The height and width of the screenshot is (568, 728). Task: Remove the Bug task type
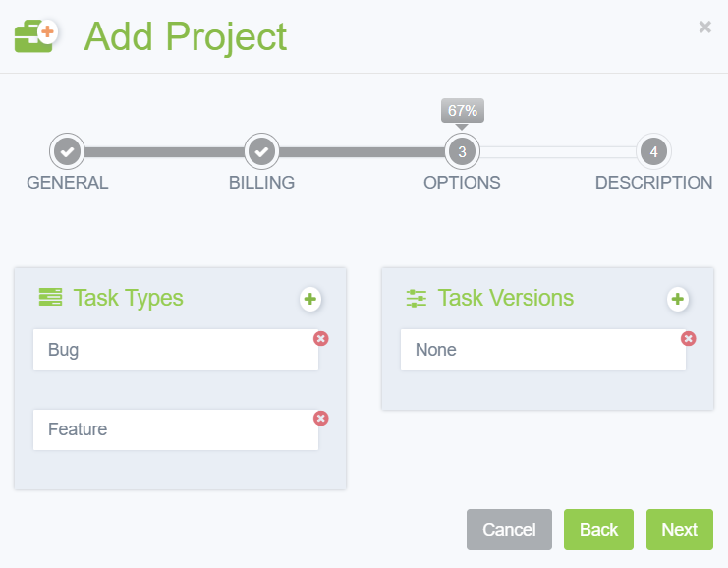pos(321,338)
